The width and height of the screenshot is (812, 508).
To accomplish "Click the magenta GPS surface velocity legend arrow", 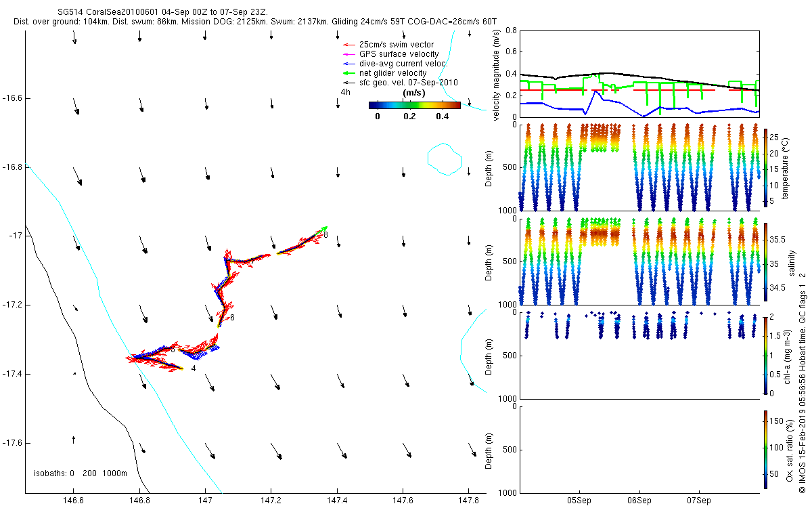I will (348, 54).
